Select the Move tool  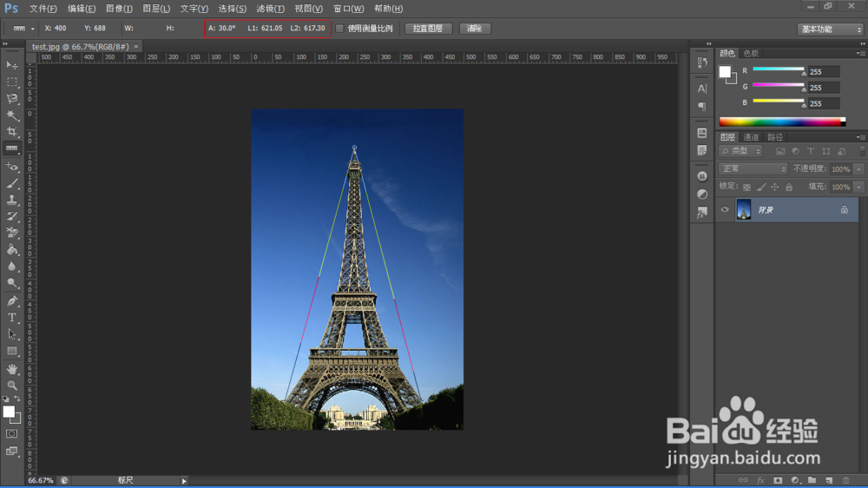11,65
